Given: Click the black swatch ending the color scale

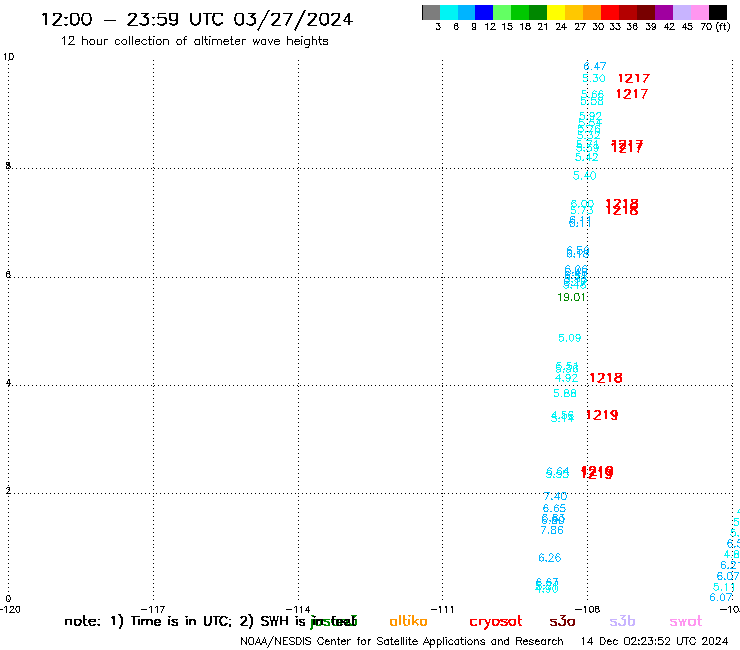Looking at the screenshot, I should click(718, 12).
